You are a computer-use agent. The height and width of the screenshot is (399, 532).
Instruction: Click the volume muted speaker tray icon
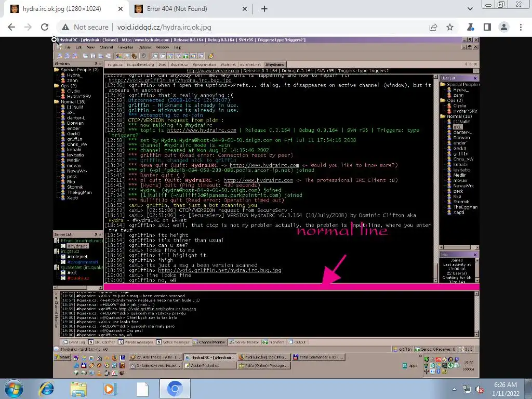click(480, 389)
